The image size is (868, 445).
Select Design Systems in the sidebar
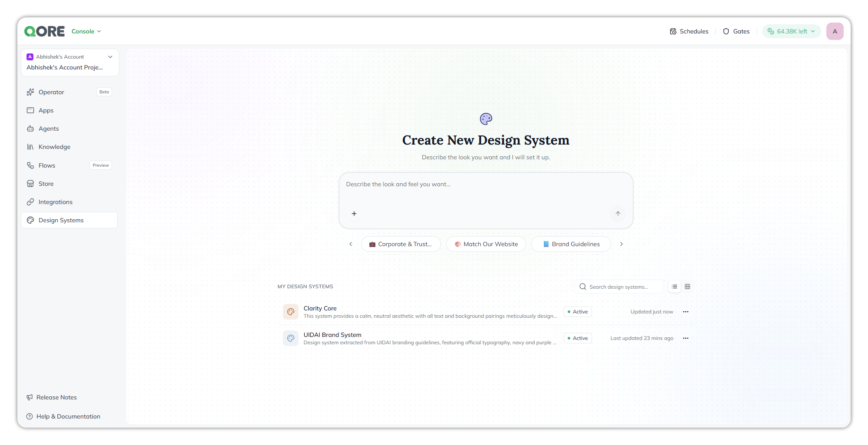[x=69, y=220]
